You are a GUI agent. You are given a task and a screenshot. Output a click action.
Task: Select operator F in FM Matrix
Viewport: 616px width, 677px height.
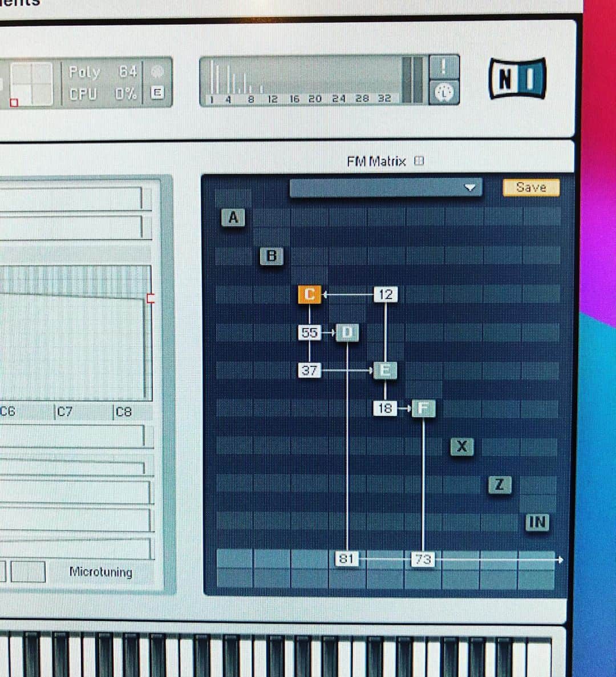point(424,409)
